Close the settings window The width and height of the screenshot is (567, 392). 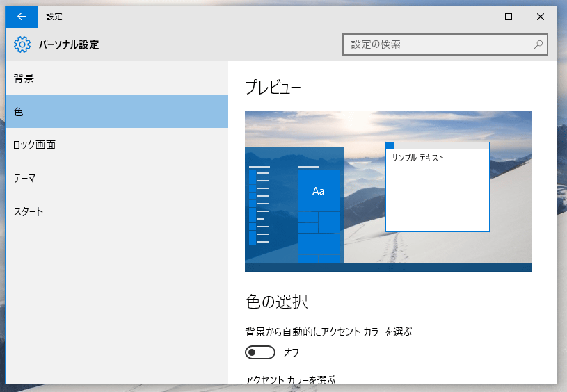[541, 17]
